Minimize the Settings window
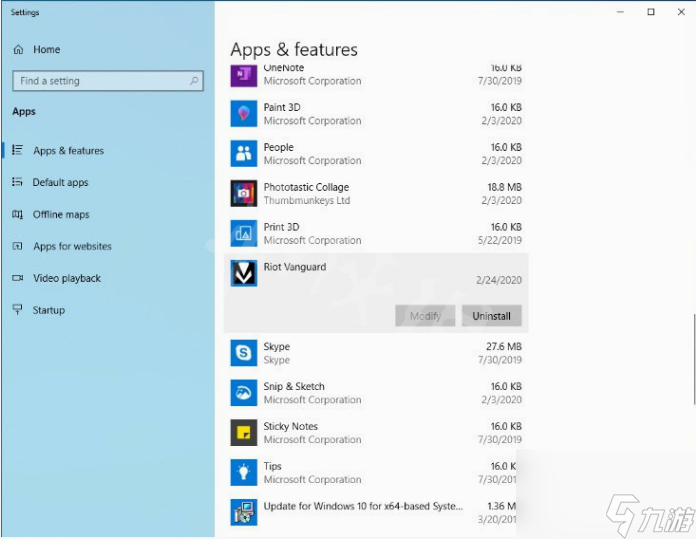 coord(621,12)
